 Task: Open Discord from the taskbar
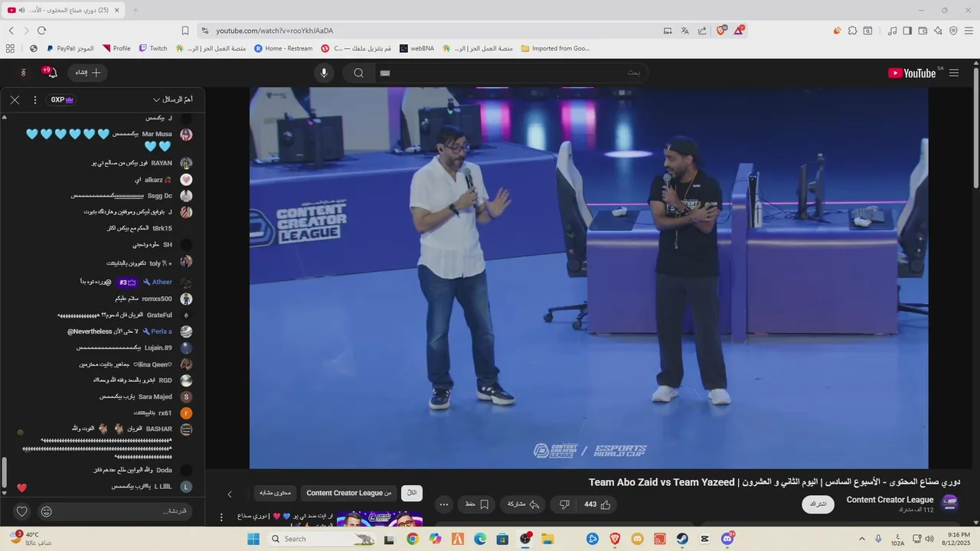coord(727,539)
